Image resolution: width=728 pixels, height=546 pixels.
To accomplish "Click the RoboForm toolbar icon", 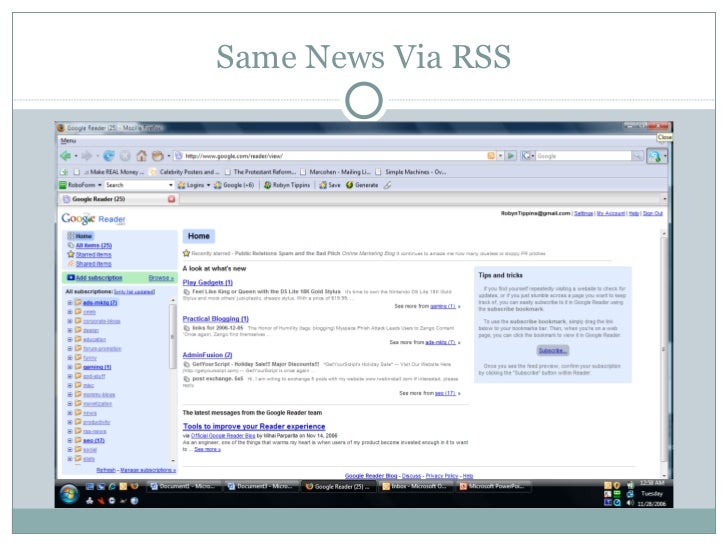I will [63, 185].
